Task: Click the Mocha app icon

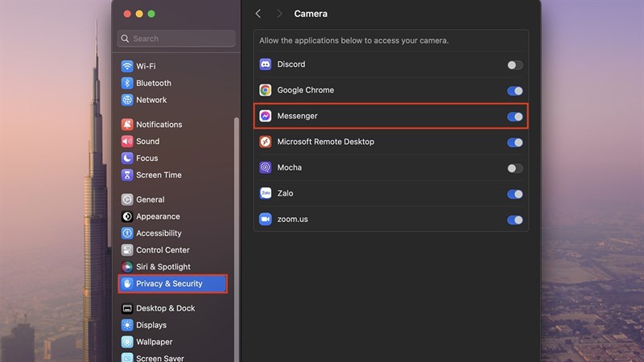Action: pyautogui.click(x=266, y=167)
